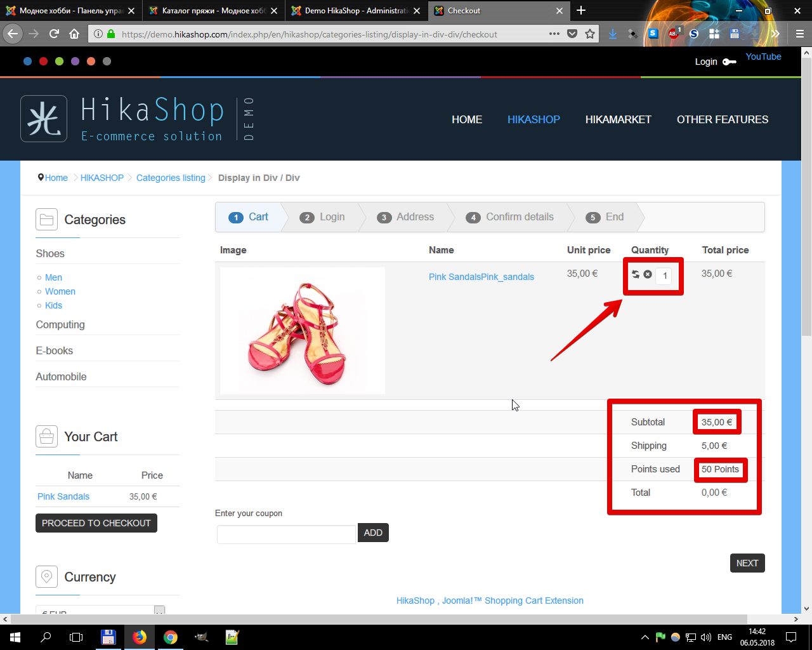Open page actions three-dots menu in URL bar
This screenshot has height=650, width=812.
554,34
